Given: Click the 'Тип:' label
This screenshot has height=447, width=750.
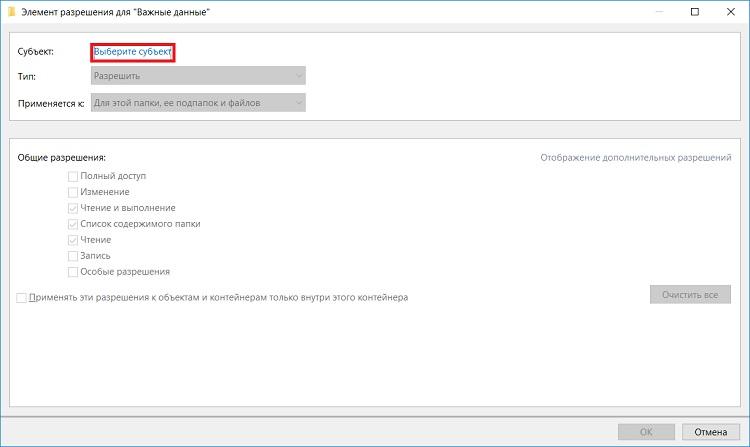Looking at the screenshot, I should click(x=27, y=76).
